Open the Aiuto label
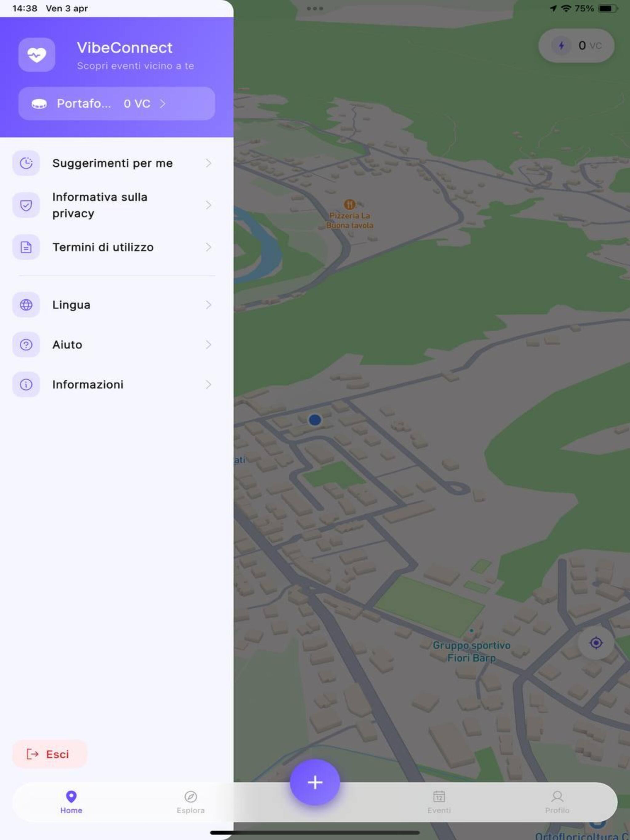630x840 pixels. [67, 344]
